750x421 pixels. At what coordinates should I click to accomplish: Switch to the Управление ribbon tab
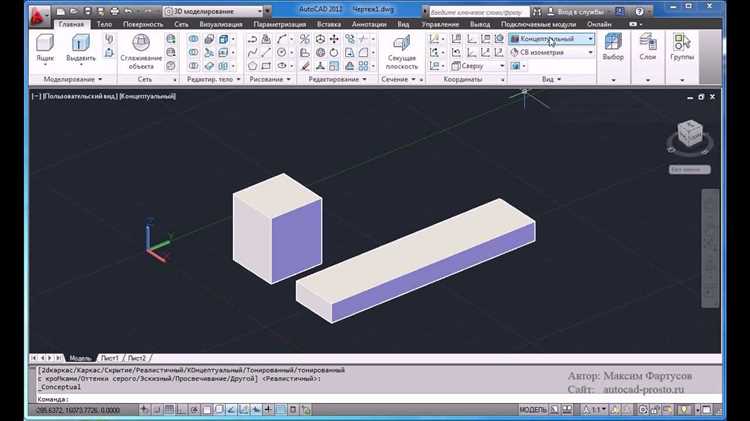click(440, 24)
